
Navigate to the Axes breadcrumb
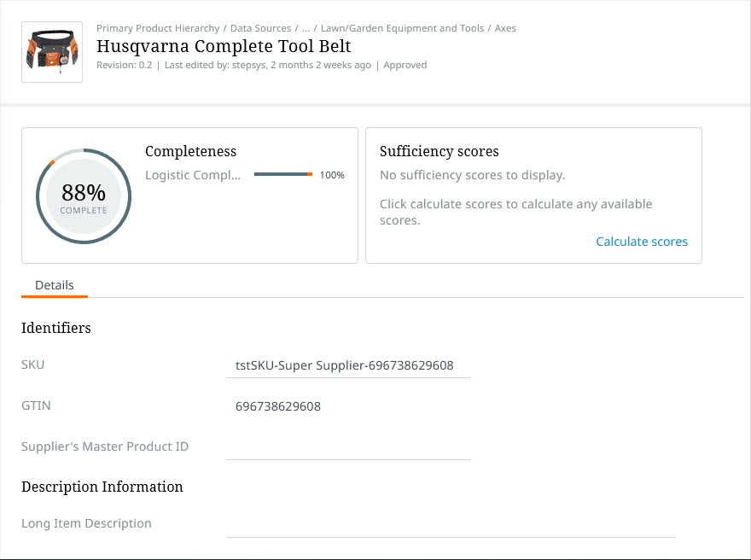click(x=505, y=28)
